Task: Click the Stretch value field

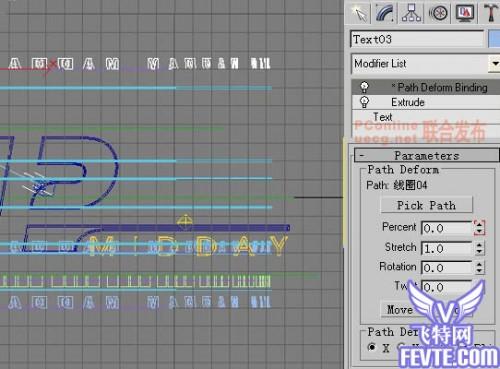Action: (x=447, y=248)
